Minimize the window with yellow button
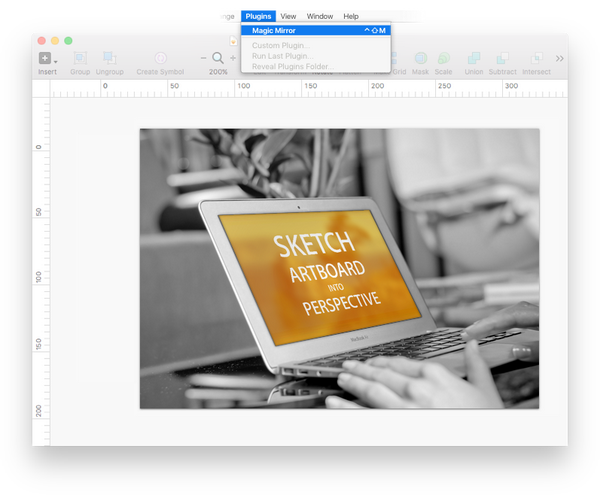This screenshot has height=495, width=600. [55, 41]
